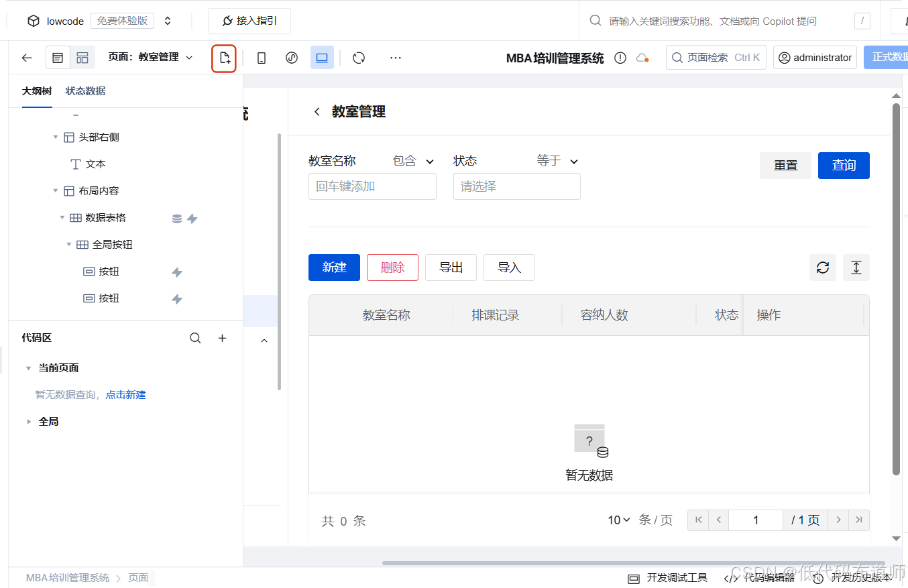Image resolution: width=908 pixels, height=588 pixels.
Task: Expand the 全局 section in 代码区
Action: click(28, 421)
